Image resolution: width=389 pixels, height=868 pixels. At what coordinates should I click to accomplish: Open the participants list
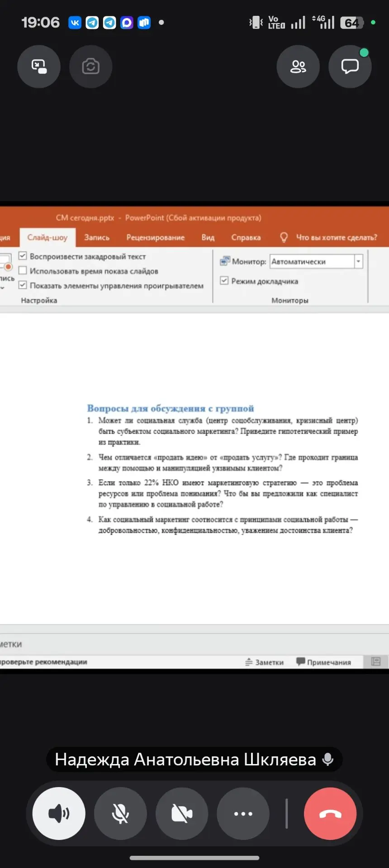(298, 66)
